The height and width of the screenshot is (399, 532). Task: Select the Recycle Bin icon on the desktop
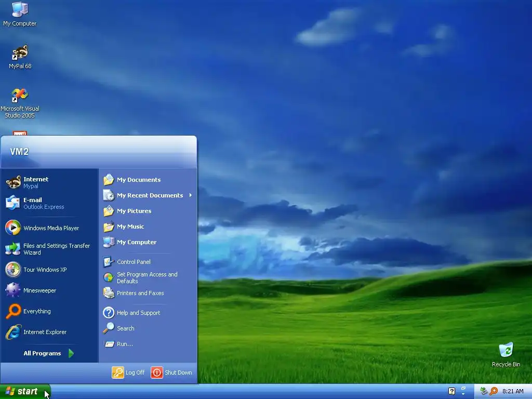[506, 355]
